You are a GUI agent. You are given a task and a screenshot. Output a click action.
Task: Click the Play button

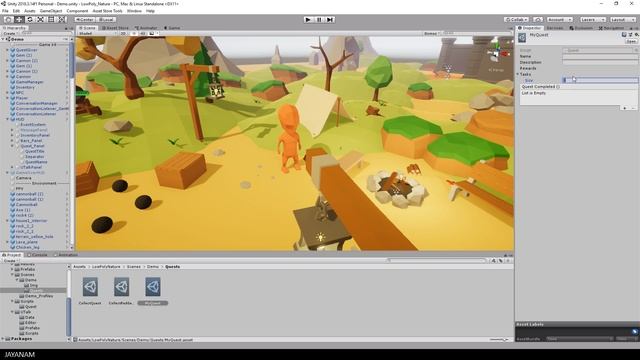point(308,20)
